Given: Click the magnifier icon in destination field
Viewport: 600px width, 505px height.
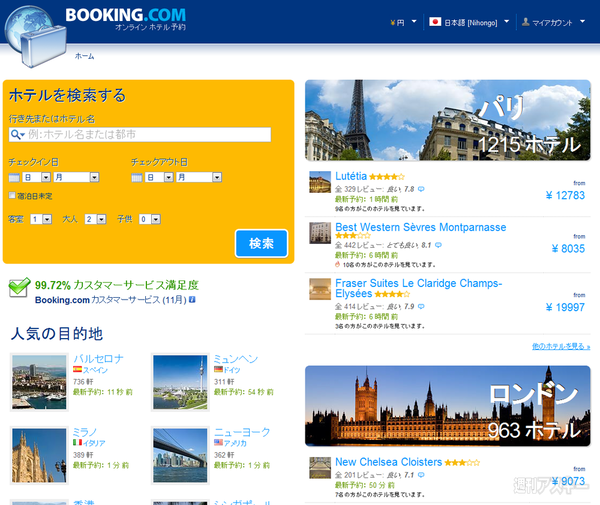Looking at the screenshot, I should coord(18,135).
